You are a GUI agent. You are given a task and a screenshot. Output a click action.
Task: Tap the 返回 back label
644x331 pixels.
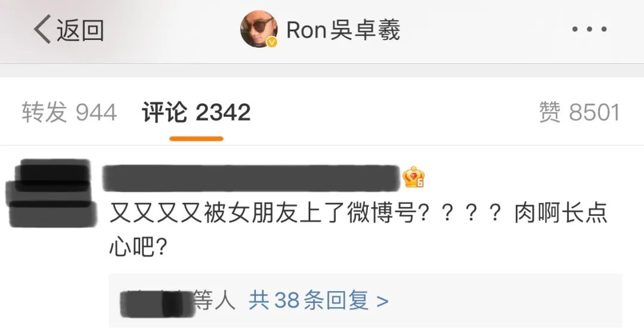coord(80,30)
